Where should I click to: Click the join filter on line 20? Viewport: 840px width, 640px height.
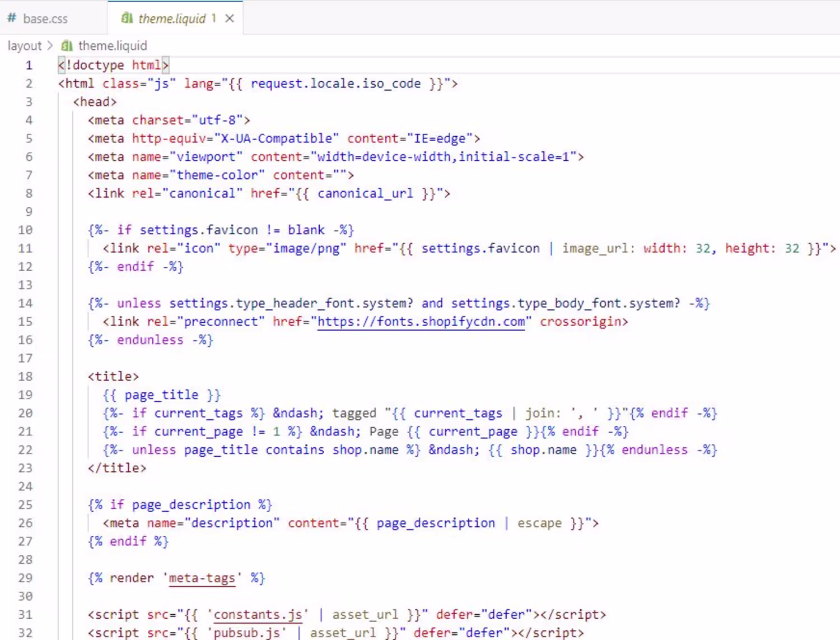[x=539, y=413]
